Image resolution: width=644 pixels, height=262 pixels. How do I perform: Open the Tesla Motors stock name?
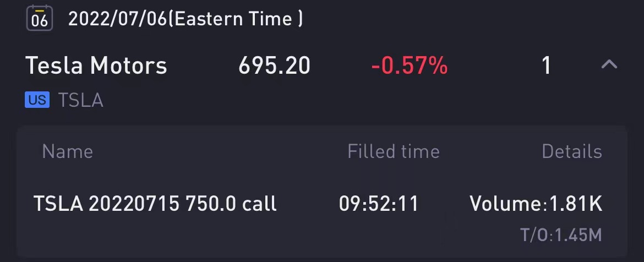pos(96,65)
